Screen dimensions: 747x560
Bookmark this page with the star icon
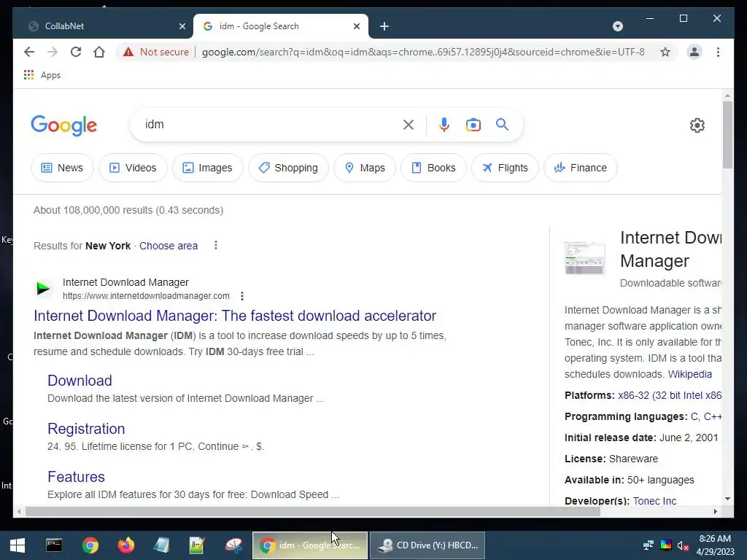[x=665, y=52]
